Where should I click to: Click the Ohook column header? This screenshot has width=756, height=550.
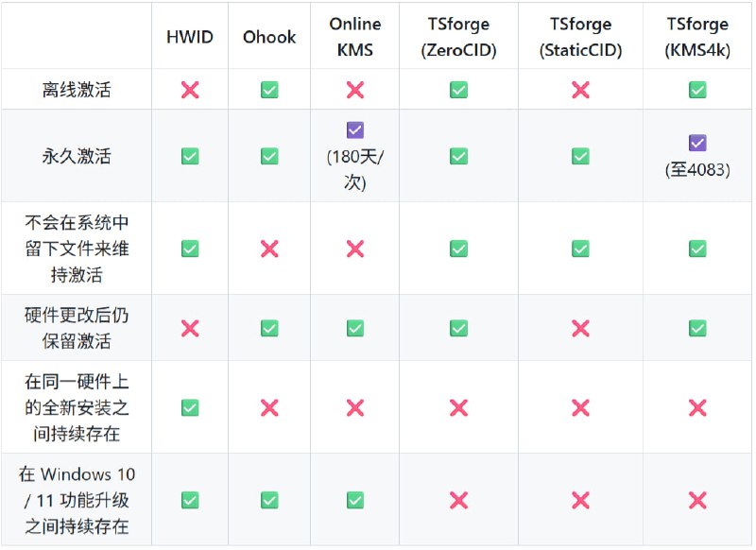[x=269, y=37]
